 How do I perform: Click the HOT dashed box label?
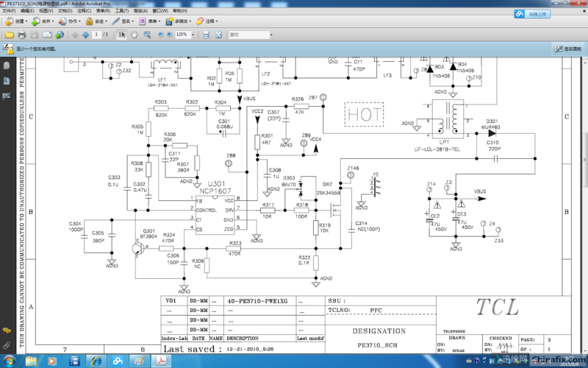(364, 114)
